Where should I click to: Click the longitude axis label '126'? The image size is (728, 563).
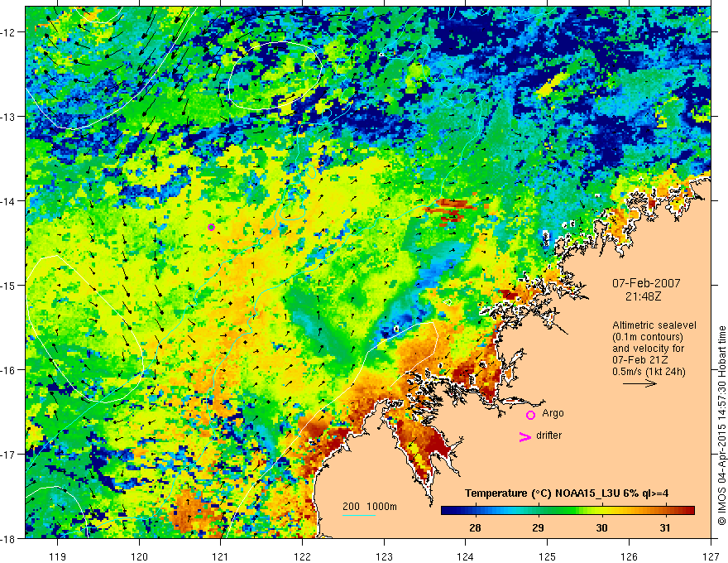tap(629, 556)
